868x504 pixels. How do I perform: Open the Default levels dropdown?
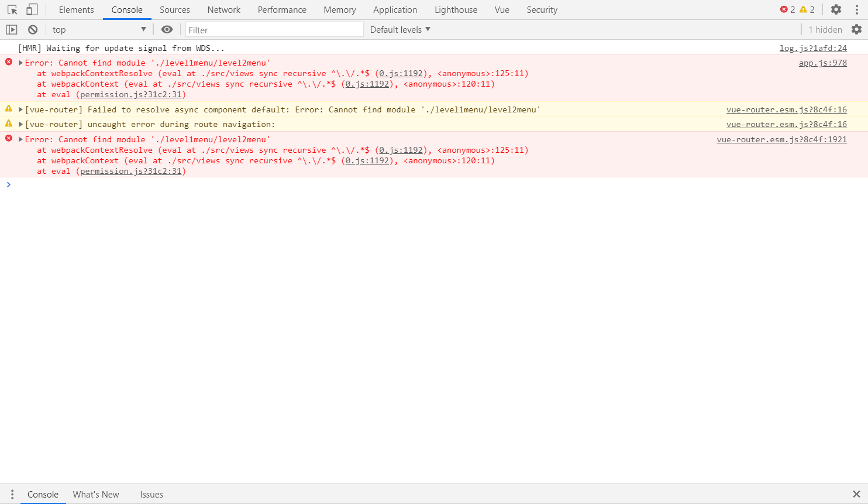pos(400,30)
